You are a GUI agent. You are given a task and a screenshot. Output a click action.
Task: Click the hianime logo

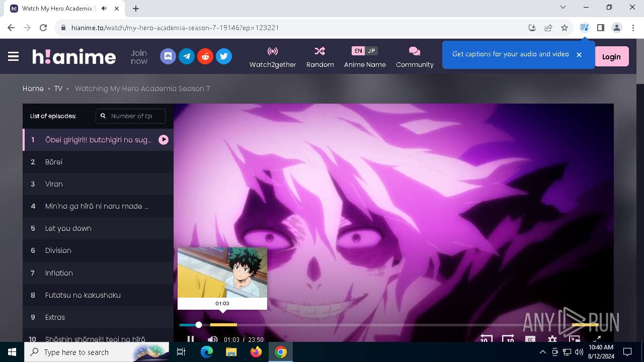pos(74,56)
